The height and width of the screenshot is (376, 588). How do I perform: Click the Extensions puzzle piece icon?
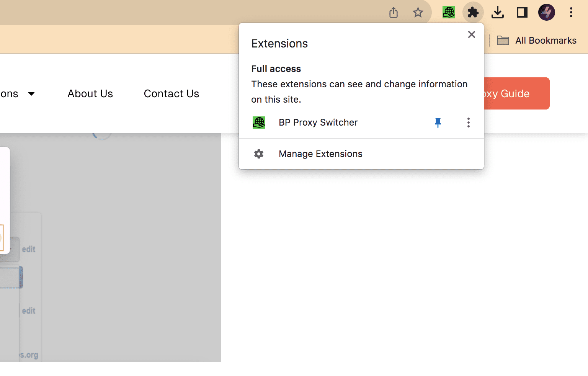point(473,13)
